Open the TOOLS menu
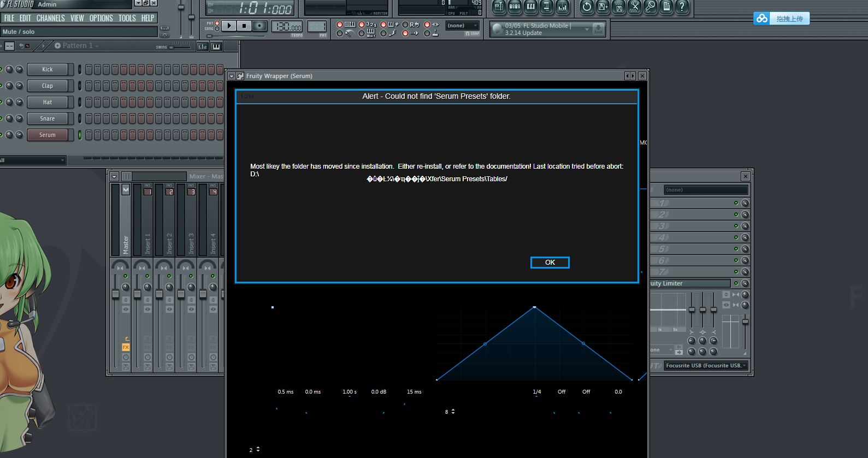Viewport: 868px width, 458px height. tap(127, 18)
